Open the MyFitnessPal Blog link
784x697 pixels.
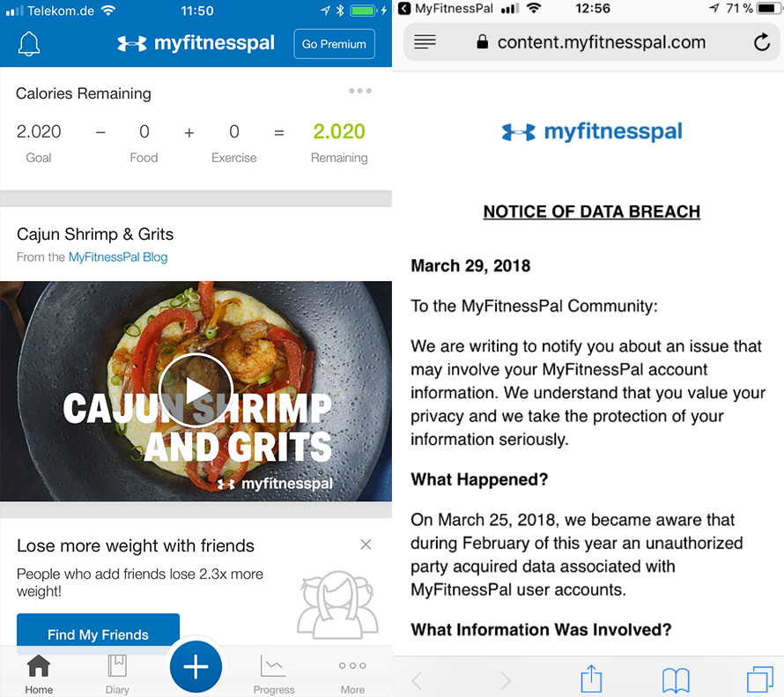click(x=118, y=257)
